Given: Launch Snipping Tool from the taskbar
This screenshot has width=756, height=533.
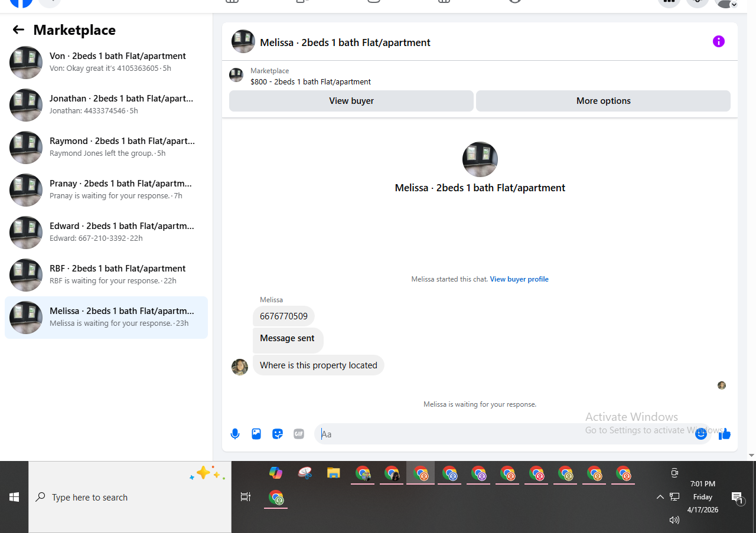Looking at the screenshot, I should 305,473.
